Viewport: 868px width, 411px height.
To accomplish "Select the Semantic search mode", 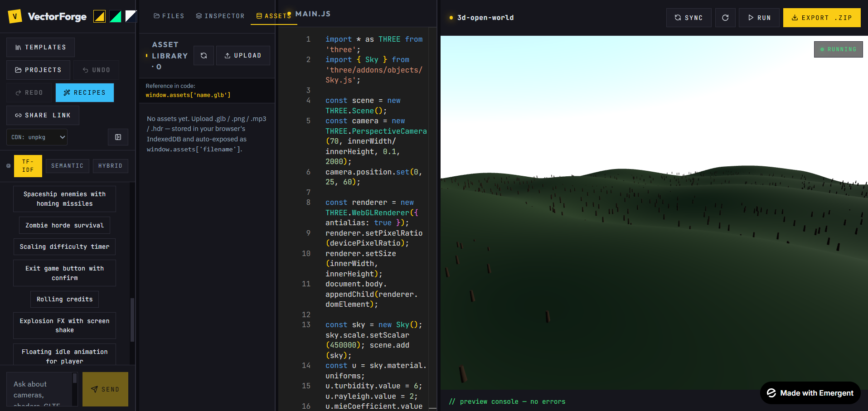I will [x=67, y=166].
